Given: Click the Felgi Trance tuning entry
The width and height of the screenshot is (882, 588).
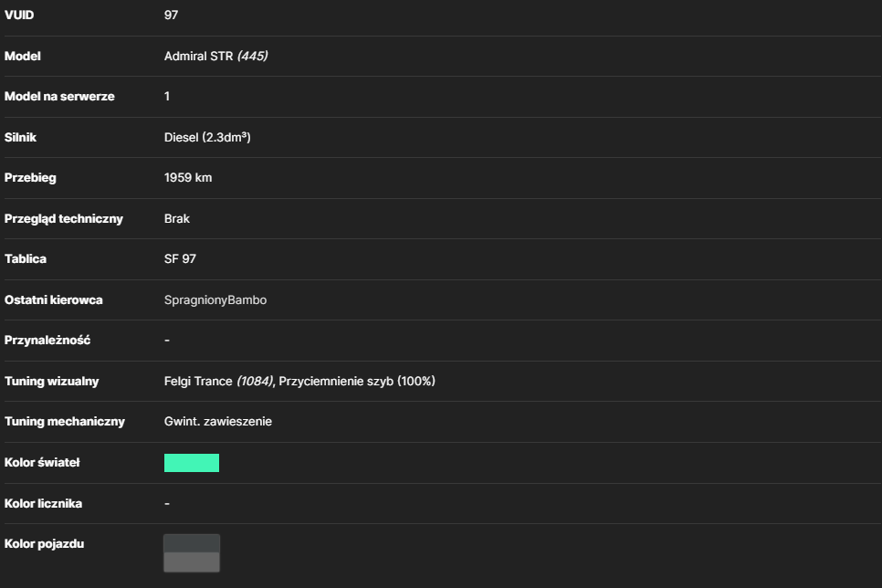Looking at the screenshot, I should [x=198, y=381].
